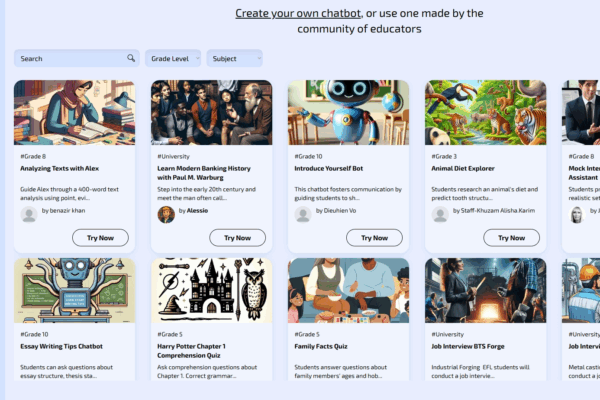The image size is (600, 400).
Task: Follow the Create your own chatbot link
Action: point(298,13)
